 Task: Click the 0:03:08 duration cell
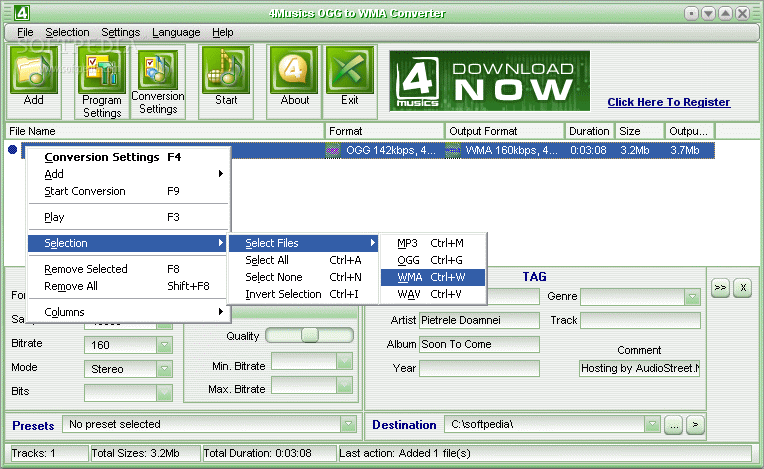tap(589, 150)
